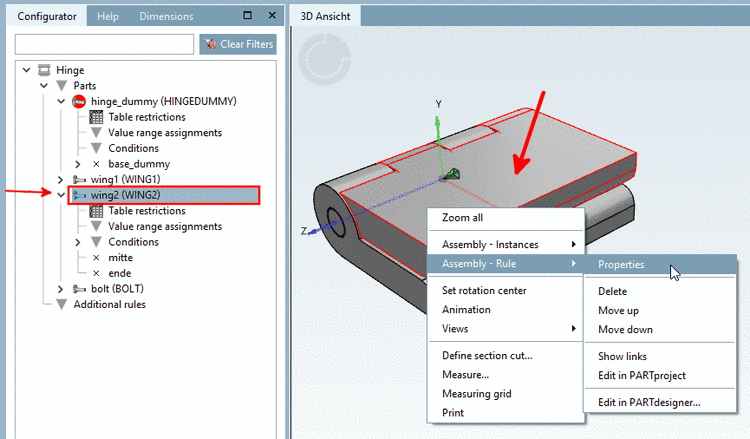The image size is (750, 439).
Task: Click the Hinge assembly icon
Action: pyautogui.click(x=44, y=70)
